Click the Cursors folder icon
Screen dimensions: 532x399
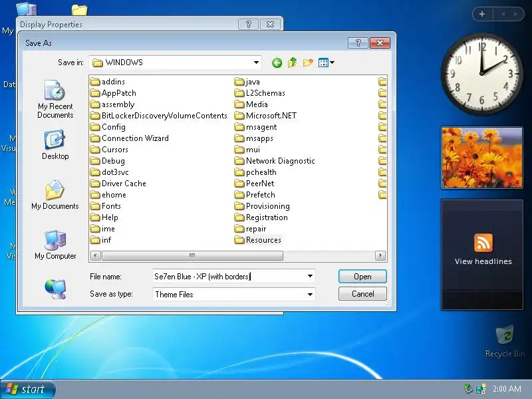point(95,150)
